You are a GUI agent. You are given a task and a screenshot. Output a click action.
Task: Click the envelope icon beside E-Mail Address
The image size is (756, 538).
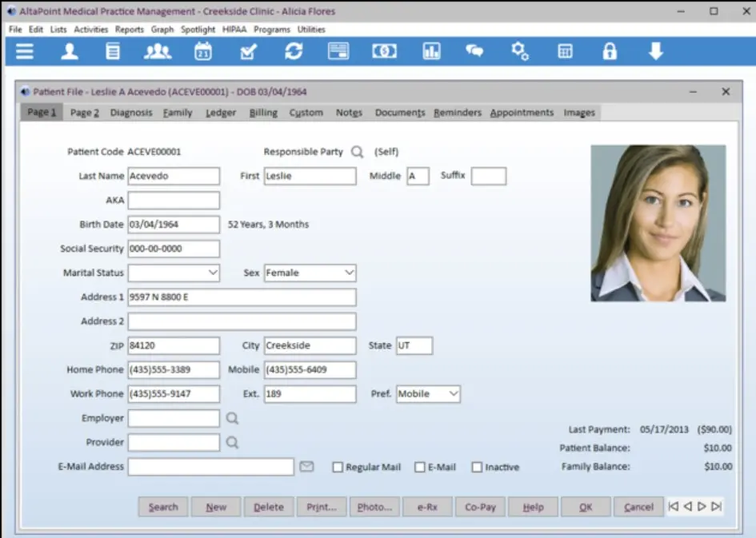306,466
